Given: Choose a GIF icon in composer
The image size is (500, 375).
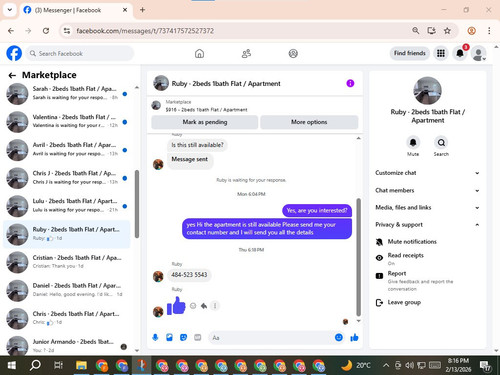Looking at the screenshot, I should point(198,338).
